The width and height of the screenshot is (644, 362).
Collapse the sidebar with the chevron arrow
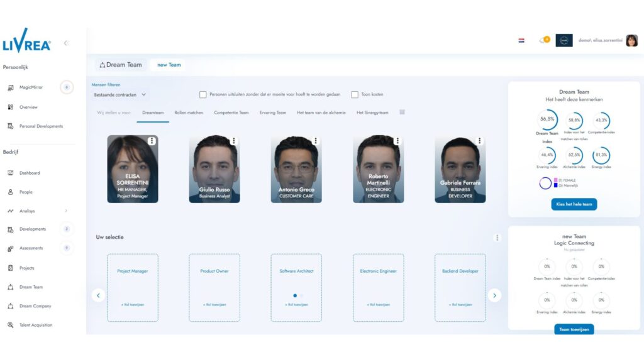(65, 43)
